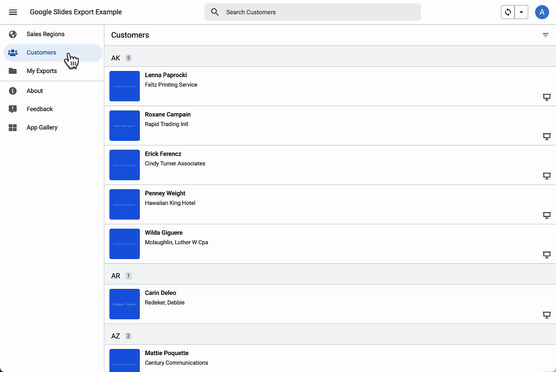Collapse the AK group header

[x=330, y=58]
